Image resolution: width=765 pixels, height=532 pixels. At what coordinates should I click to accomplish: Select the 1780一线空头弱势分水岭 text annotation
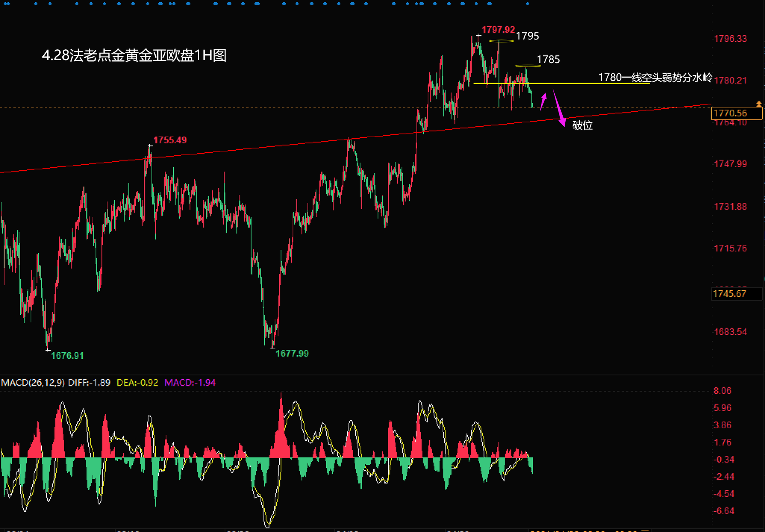pos(654,77)
